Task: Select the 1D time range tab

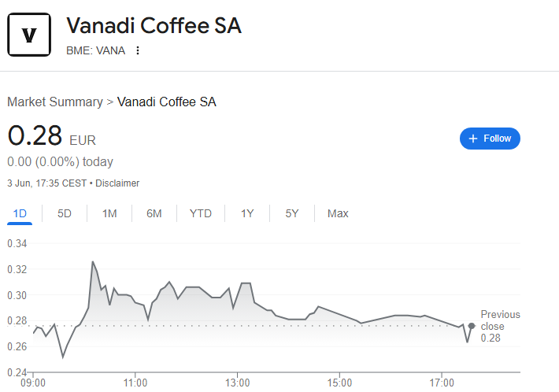Action: coord(20,213)
